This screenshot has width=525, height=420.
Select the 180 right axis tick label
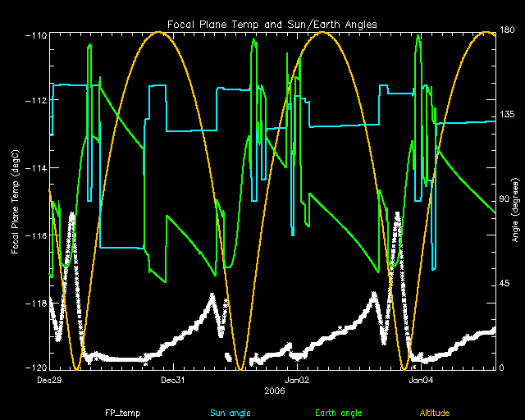click(x=508, y=31)
